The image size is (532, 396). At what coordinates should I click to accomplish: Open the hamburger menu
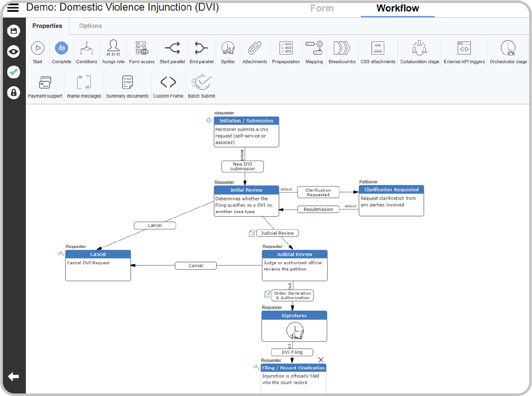[x=13, y=8]
